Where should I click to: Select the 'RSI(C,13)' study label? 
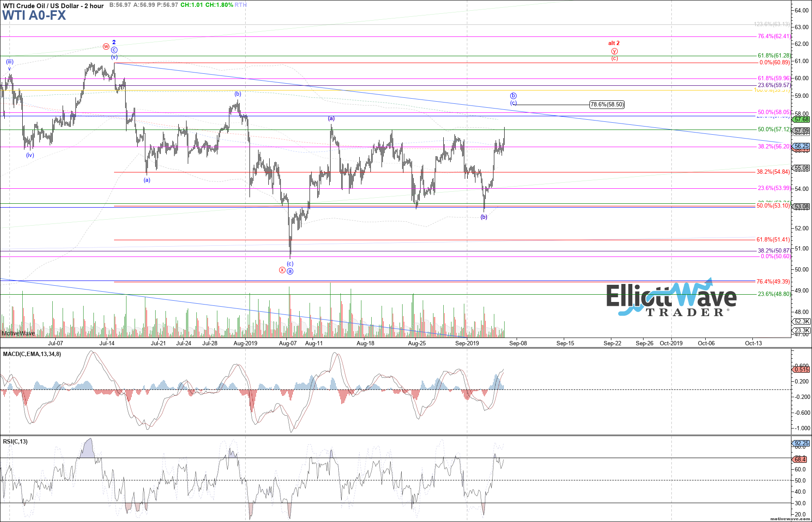(x=15, y=441)
